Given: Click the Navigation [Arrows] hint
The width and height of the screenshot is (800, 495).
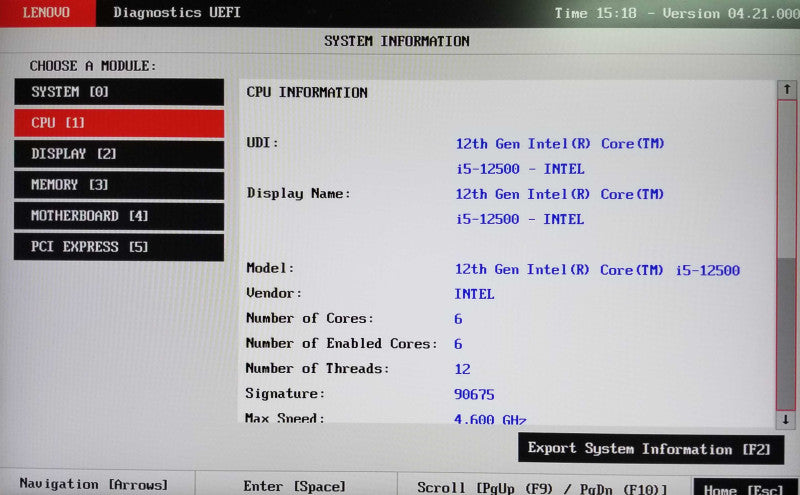Looking at the screenshot, I should point(93,484).
